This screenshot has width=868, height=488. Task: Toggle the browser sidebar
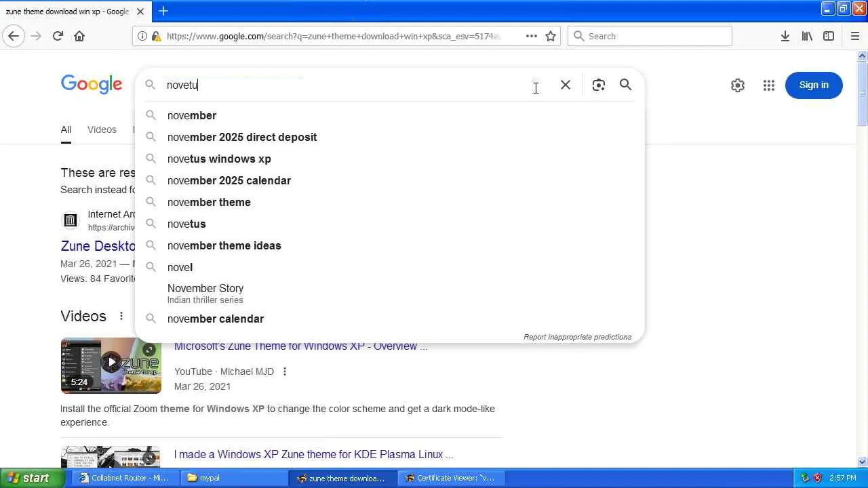[829, 36]
